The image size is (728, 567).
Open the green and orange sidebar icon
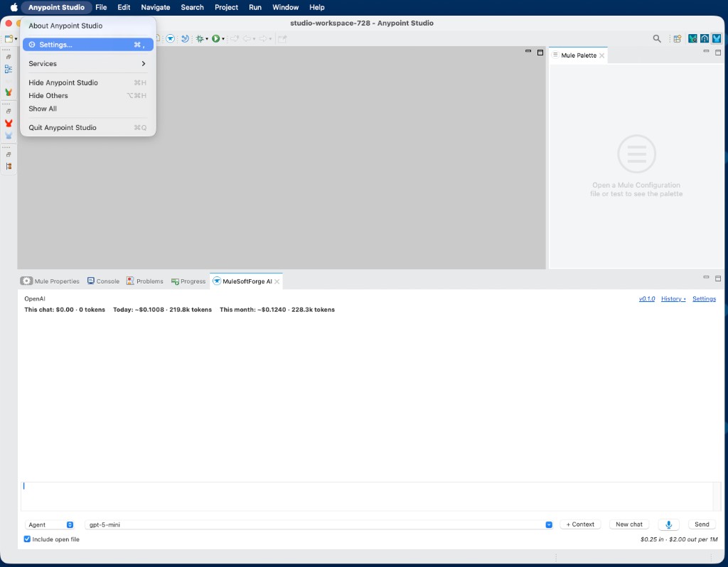[9, 92]
